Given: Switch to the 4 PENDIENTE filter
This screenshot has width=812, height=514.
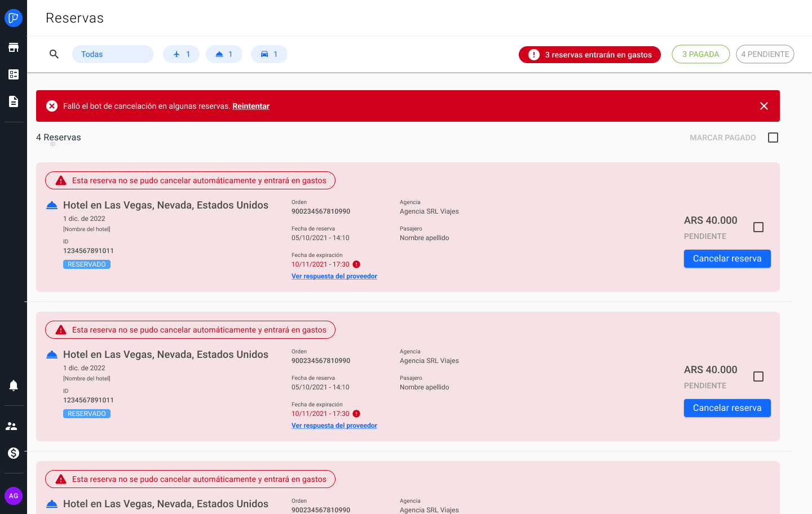Looking at the screenshot, I should [x=765, y=54].
